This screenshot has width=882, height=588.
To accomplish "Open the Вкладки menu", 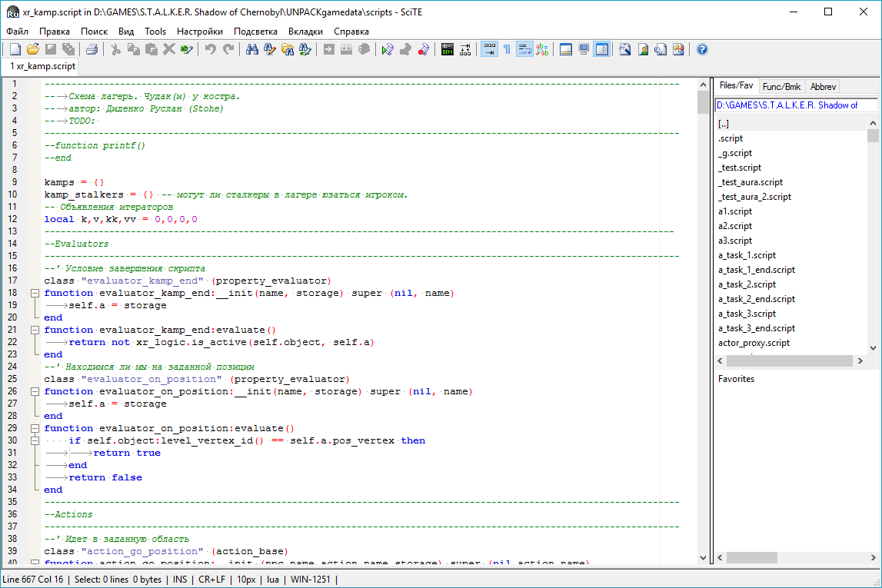I will pyautogui.click(x=305, y=32).
